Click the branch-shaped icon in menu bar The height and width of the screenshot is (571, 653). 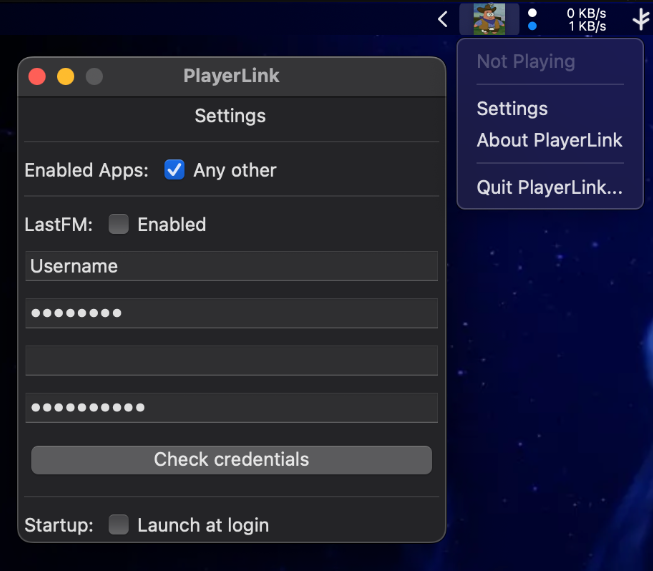[x=641, y=19]
